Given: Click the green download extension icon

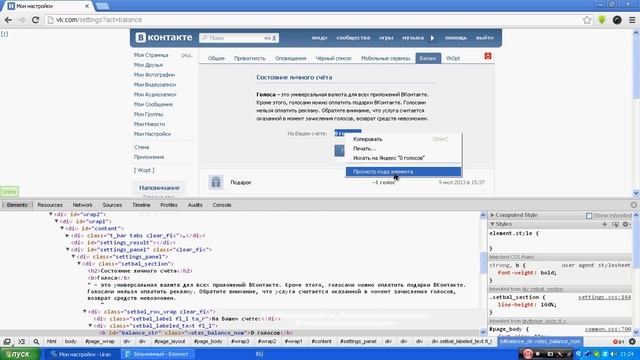Looking at the screenshot, I should [x=602, y=20].
